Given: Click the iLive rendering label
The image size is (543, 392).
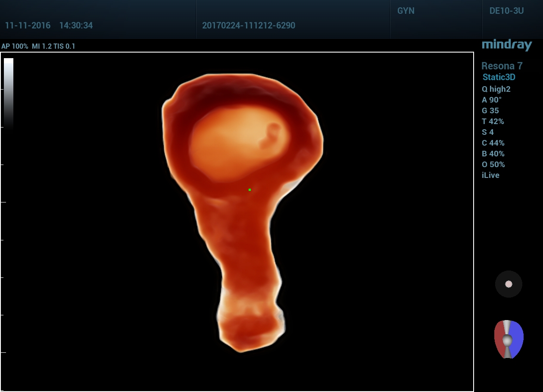Looking at the screenshot, I should (x=490, y=175).
